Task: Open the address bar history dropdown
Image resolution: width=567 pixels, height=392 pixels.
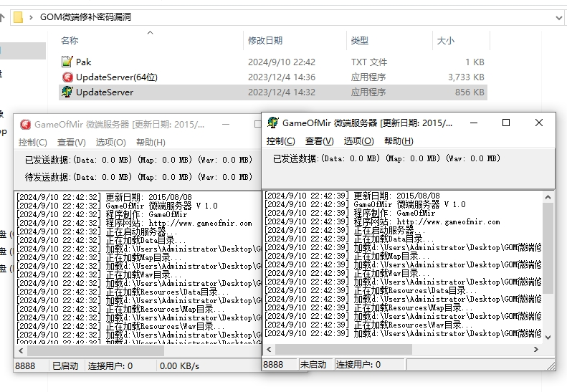Action: coord(558,17)
